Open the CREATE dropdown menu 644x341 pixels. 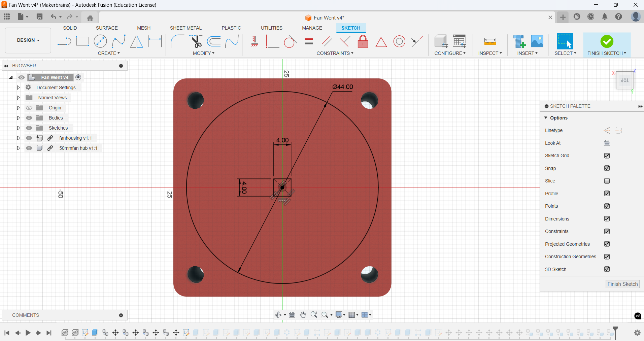pos(109,53)
